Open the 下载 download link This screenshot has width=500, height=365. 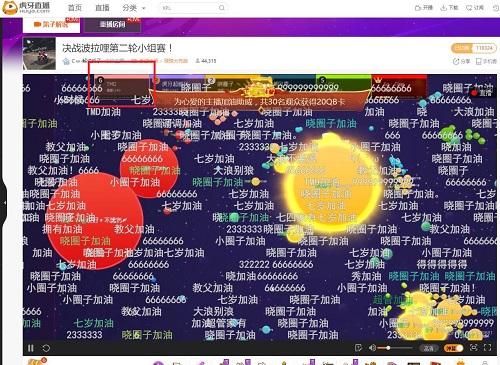click(449, 8)
